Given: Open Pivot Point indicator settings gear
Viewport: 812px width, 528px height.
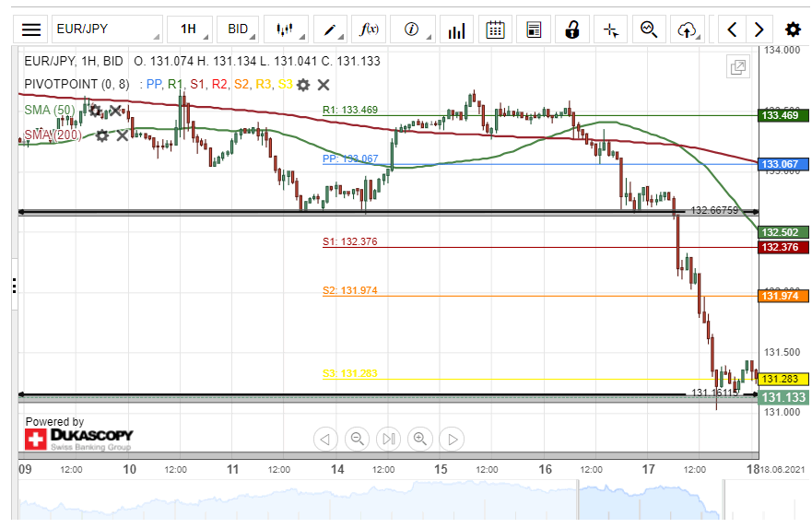Looking at the screenshot, I should pos(303,85).
